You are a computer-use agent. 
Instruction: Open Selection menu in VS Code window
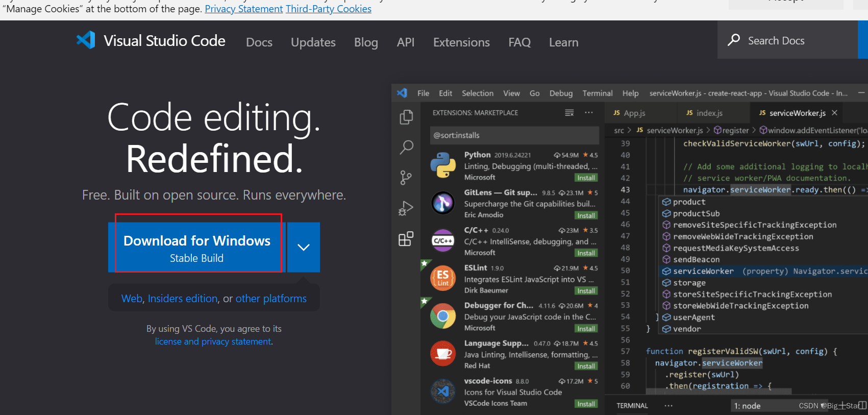point(478,93)
